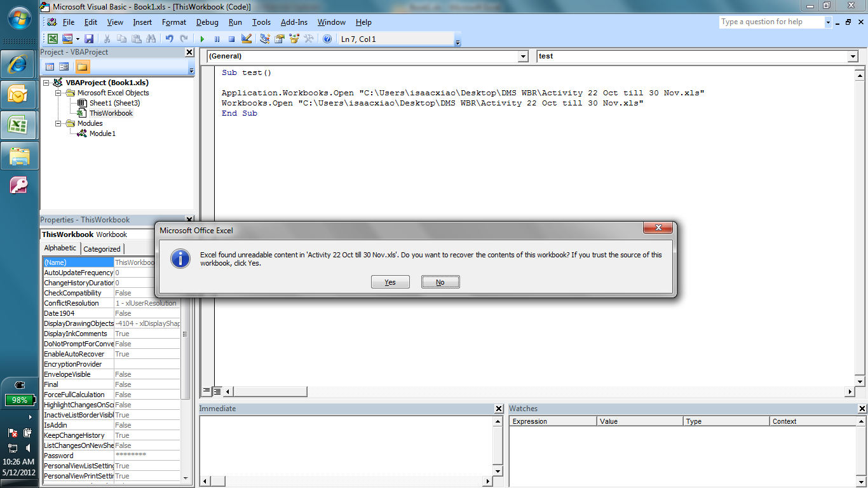
Task: Click the Paste clipboard icon
Action: click(136, 39)
